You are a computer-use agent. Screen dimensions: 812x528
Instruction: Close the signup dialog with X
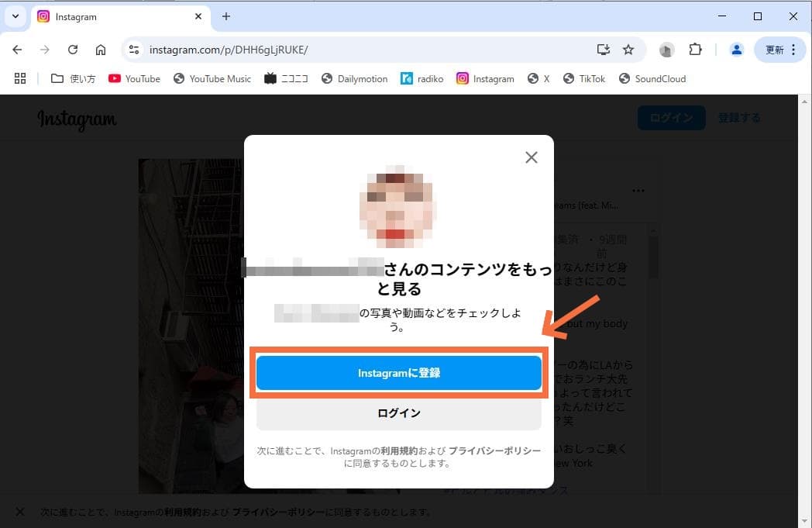point(532,157)
